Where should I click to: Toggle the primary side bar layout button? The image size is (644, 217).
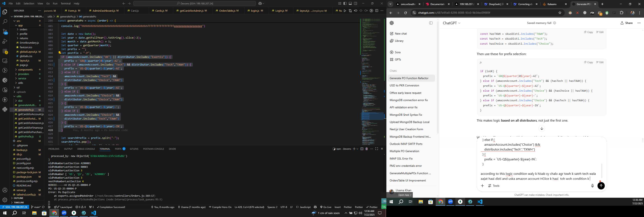(x=345, y=3)
